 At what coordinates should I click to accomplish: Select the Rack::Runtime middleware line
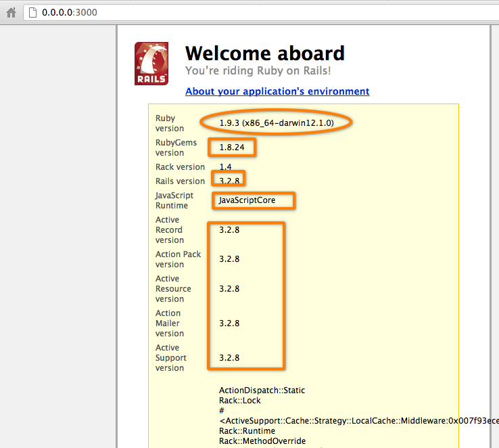[247, 431]
